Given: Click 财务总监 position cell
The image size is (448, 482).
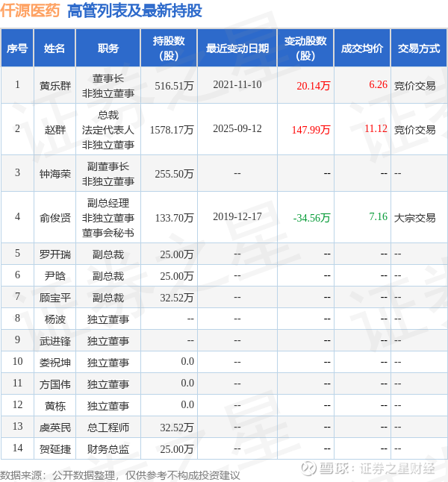Looking at the screenshot, I should click(108, 449).
